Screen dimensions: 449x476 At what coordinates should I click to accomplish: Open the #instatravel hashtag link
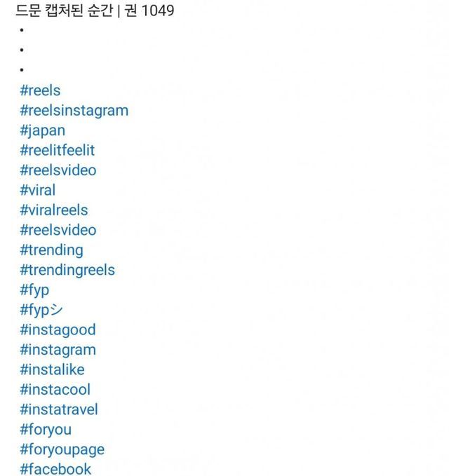tap(58, 409)
